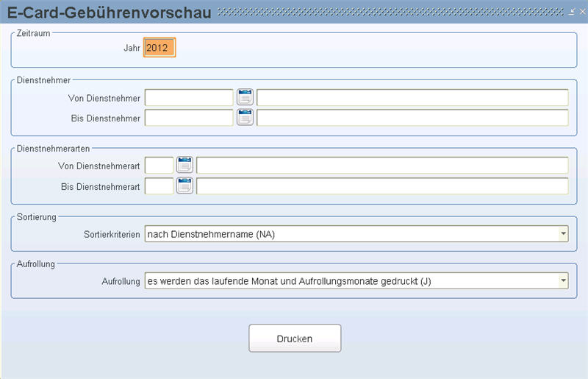
Task: Click the Von Dienstnehmer label
Action: pyautogui.click(x=104, y=98)
